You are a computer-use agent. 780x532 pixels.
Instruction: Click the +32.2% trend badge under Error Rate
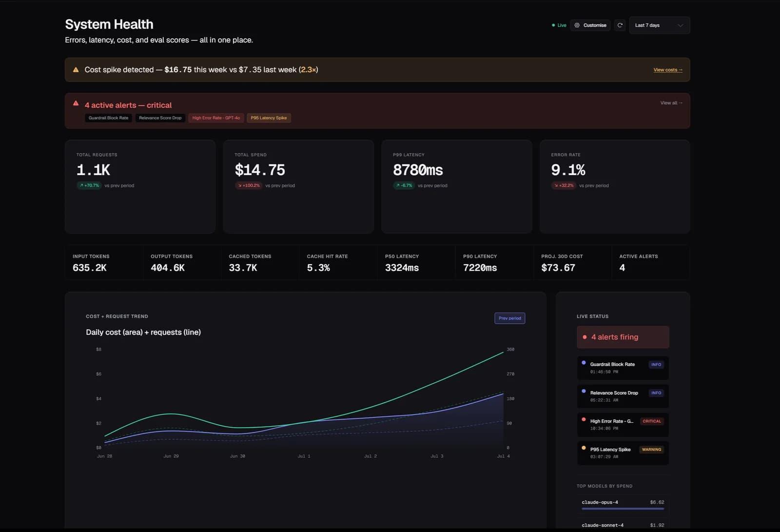click(564, 185)
